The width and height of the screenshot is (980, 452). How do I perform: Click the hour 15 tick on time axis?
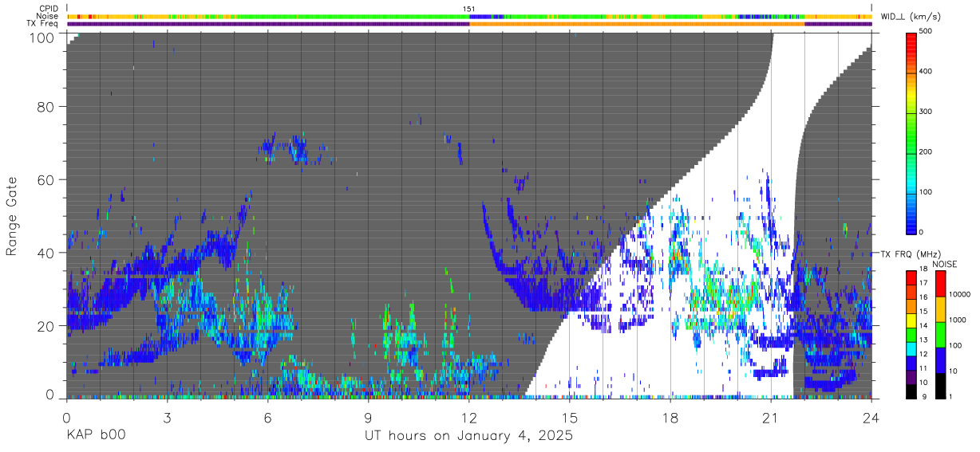[569, 418]
